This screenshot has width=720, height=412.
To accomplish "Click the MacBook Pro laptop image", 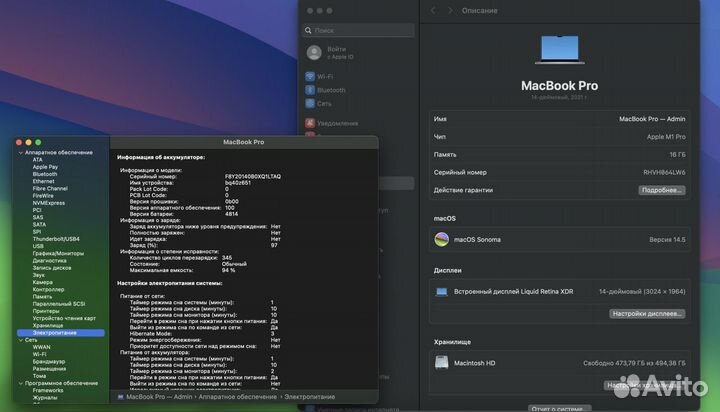I will (559, 50).
